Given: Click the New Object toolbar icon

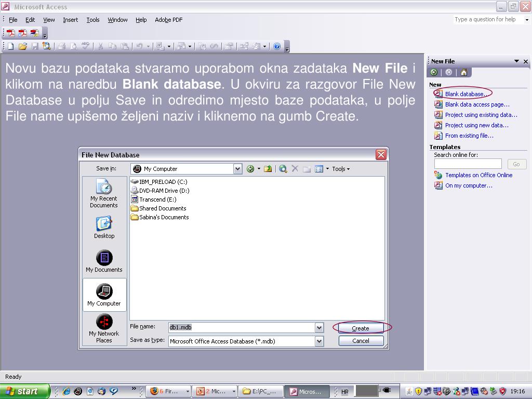Looking at the screenshot, I should coord(257,46).
